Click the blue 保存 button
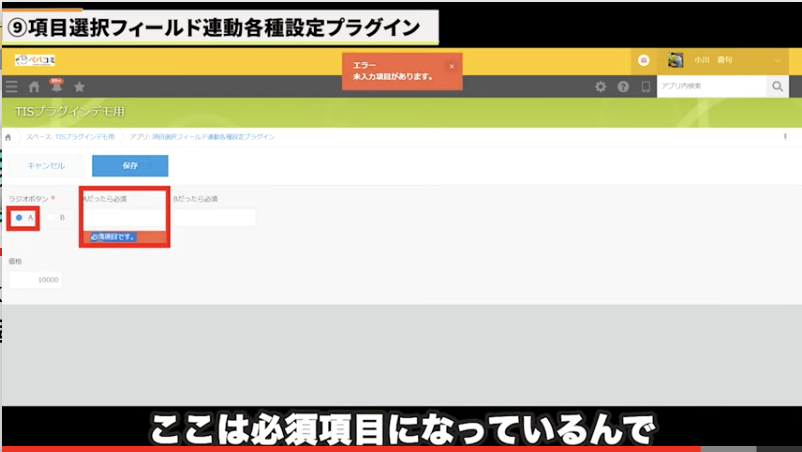The height and width of the screenshot is (452, 802). (x=130, y=165)
